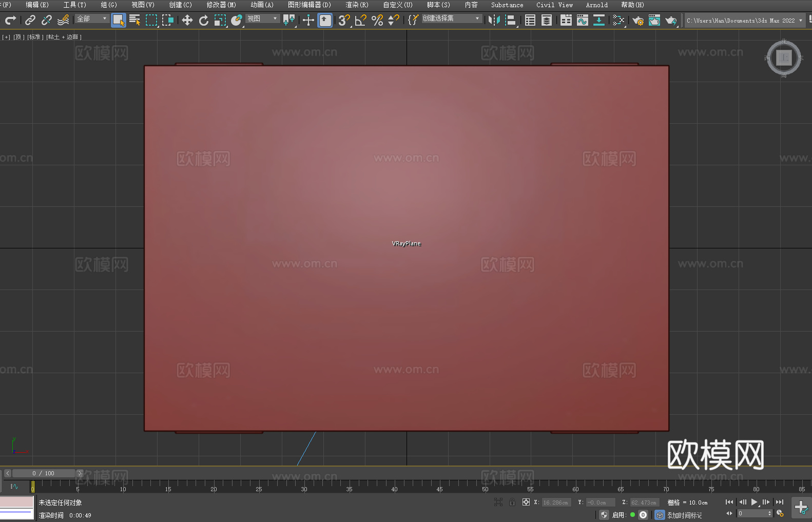Open the 修改器(M) menu

(221, 5)
